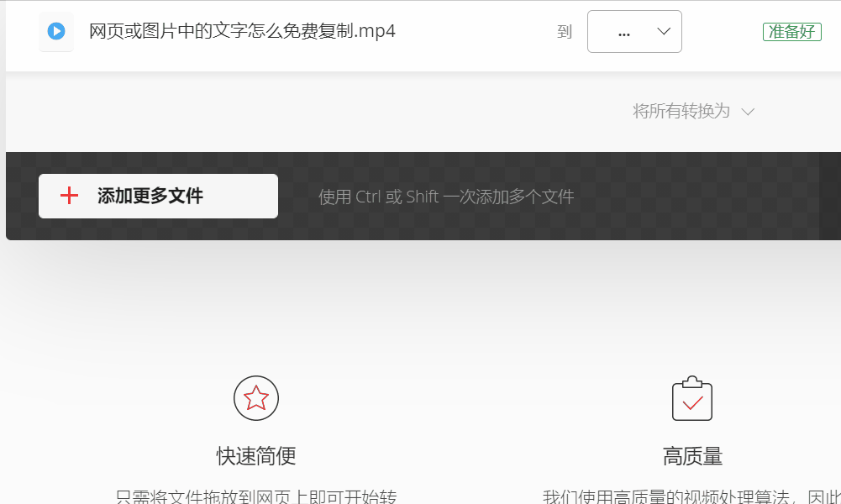Click the red star icon above 快速简便
The image size is (841, 504).
click(256, 398)
